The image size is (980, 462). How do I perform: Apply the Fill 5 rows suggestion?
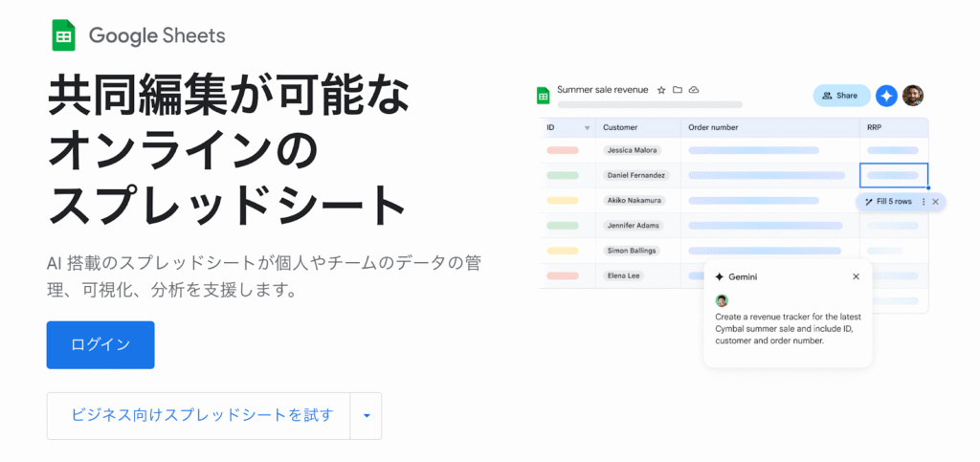click(x=886, y=202)
